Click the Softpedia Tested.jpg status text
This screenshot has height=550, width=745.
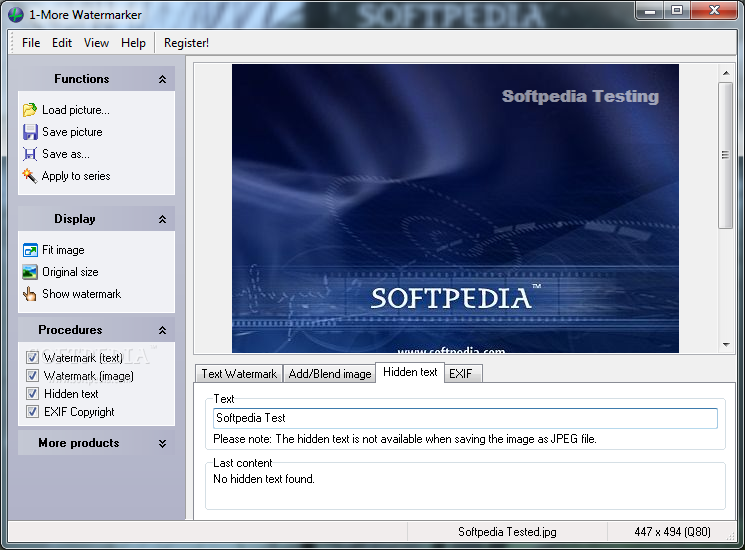[507, 531]
